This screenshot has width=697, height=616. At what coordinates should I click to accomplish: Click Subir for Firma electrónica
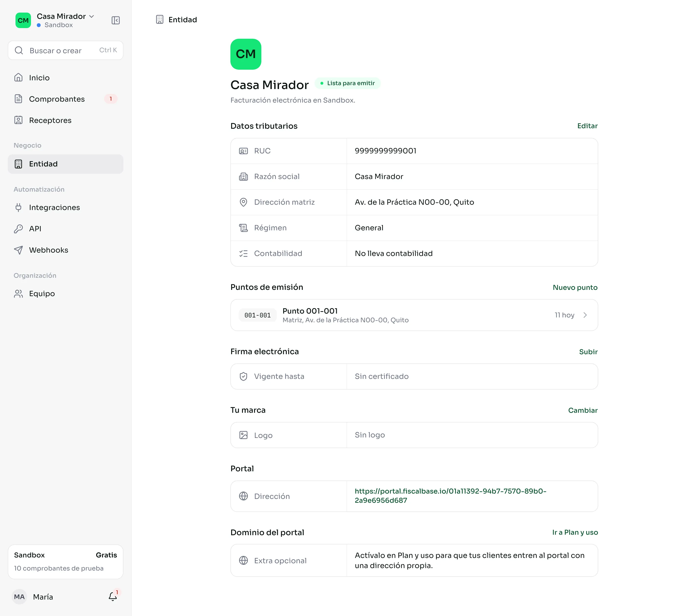tap(588, 352)
